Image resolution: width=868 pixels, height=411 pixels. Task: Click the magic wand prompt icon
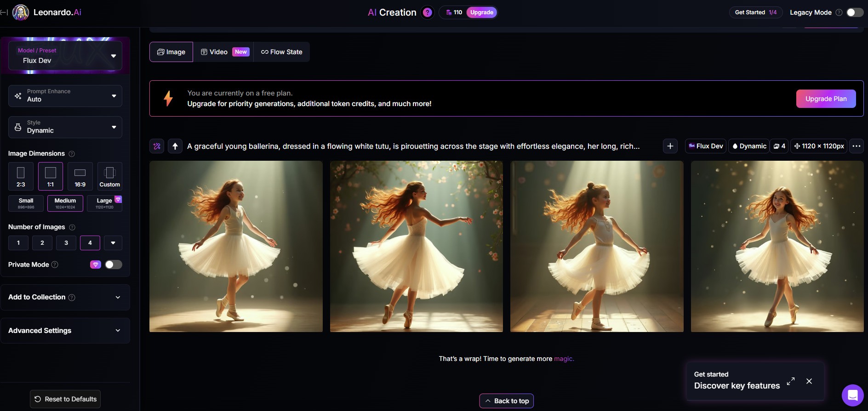tap(157, 146)
